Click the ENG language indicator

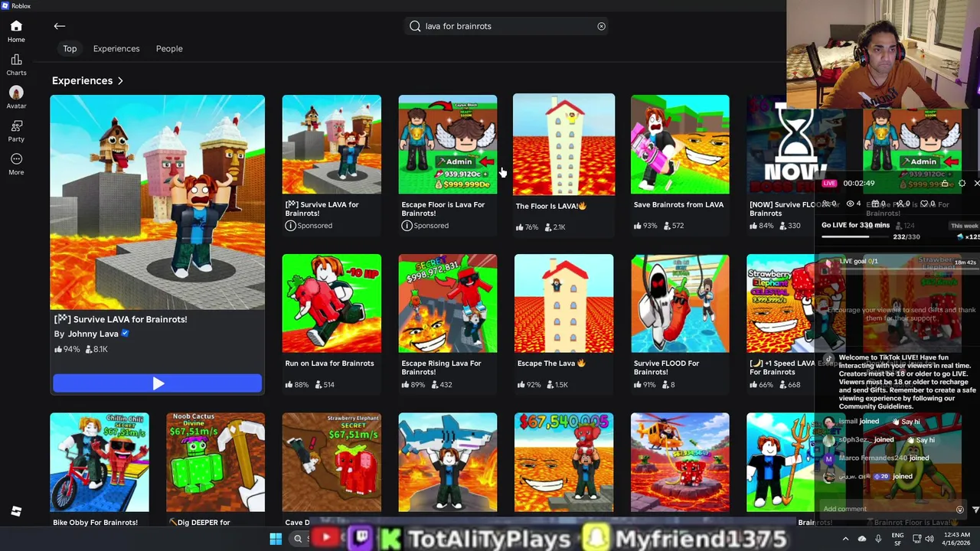[897, 539]
